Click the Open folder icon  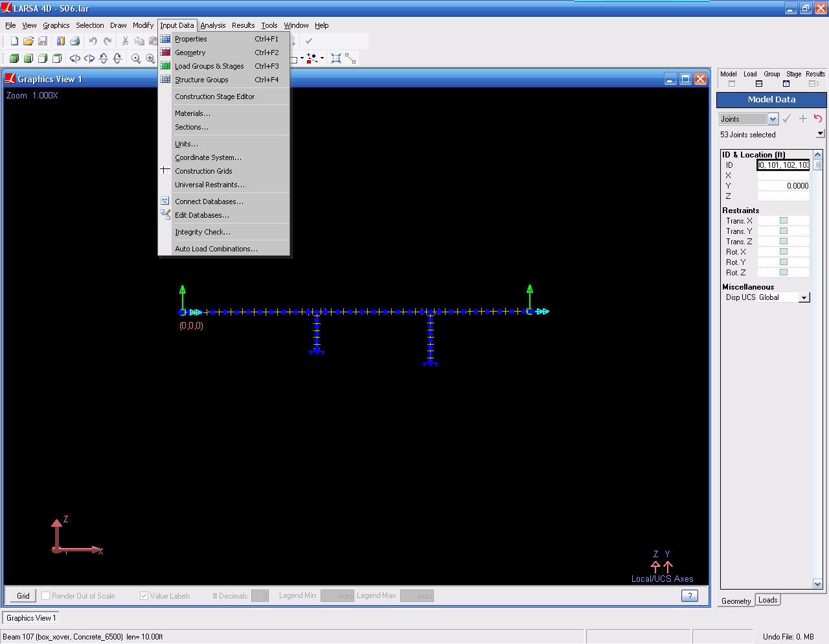point(28,41)
